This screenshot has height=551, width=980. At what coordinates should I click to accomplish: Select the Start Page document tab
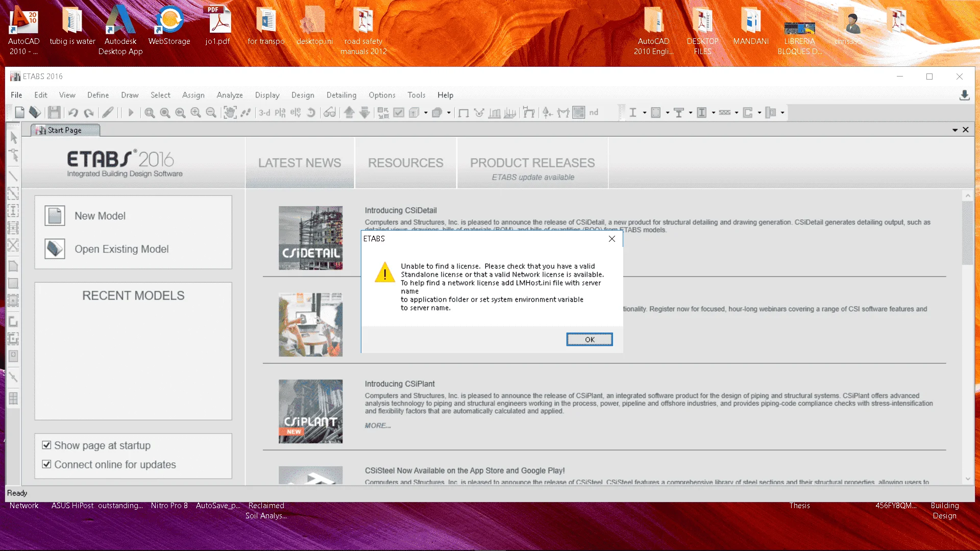(65, 131)
